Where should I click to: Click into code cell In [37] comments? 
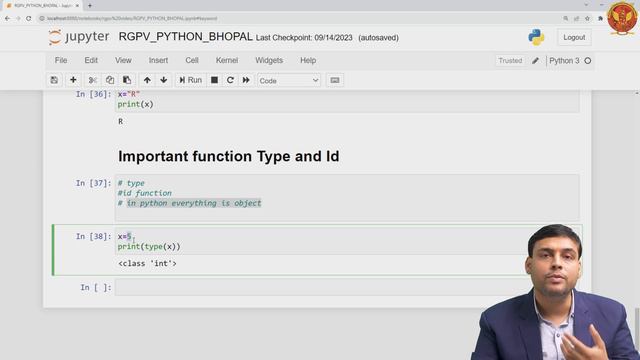coord(347,198)
